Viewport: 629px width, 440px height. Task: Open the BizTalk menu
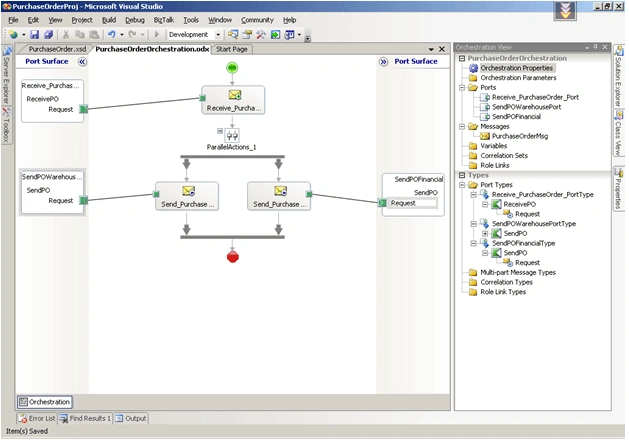pos(164,20)
